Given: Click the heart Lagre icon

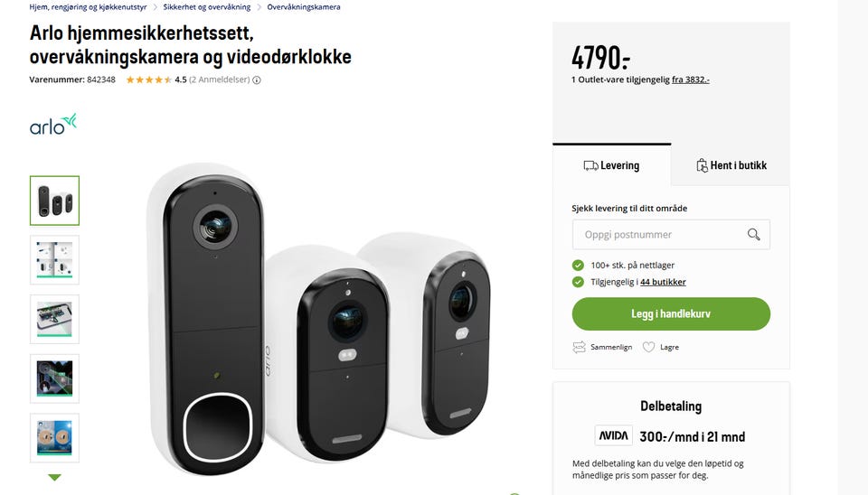Looking at the screenshot, I should coord(648,348).
